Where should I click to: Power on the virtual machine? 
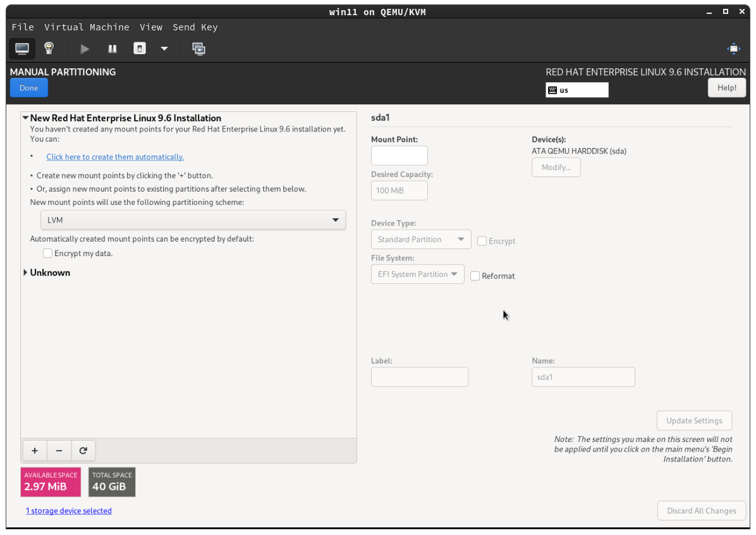85,49
